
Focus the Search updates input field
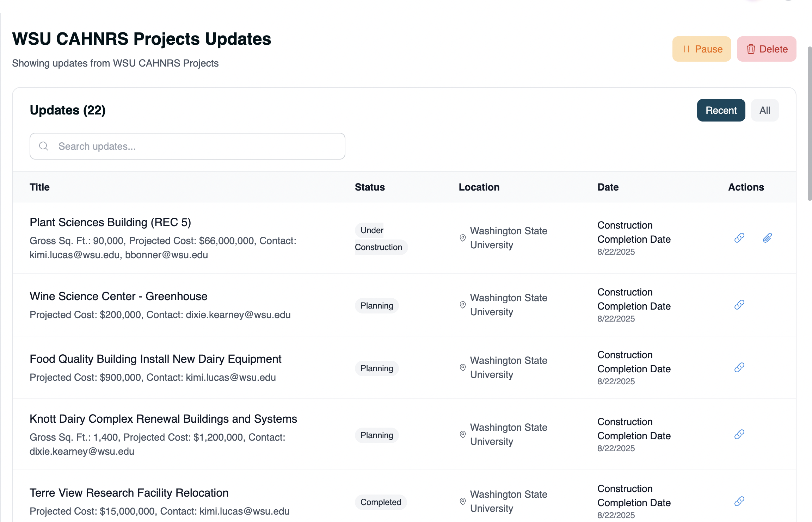pyautogui.click(x=187, y=146)
